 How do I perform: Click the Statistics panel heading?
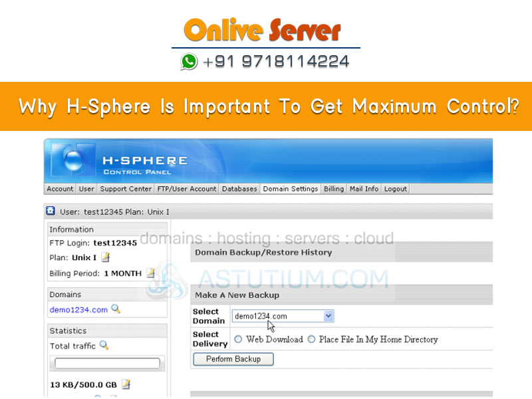(x=68, y=331)
